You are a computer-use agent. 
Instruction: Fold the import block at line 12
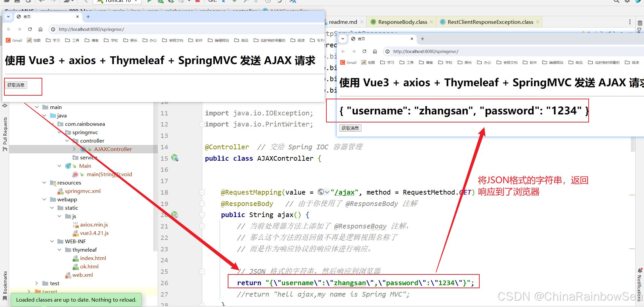(202, 124)
